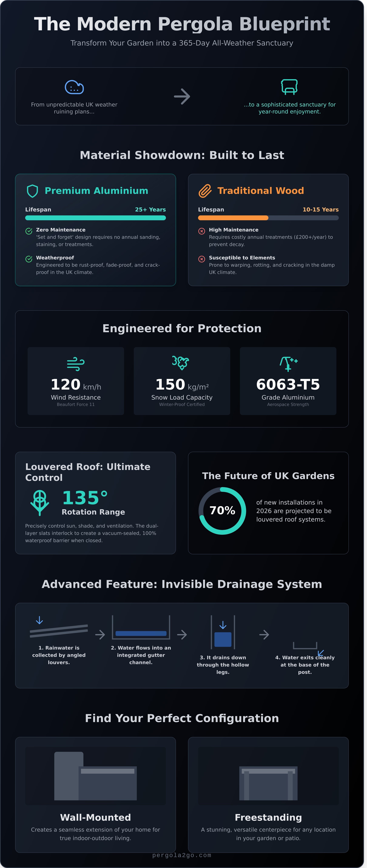Click the heading "Engineered for Protection"
The image size is (367, 868).
182,328
